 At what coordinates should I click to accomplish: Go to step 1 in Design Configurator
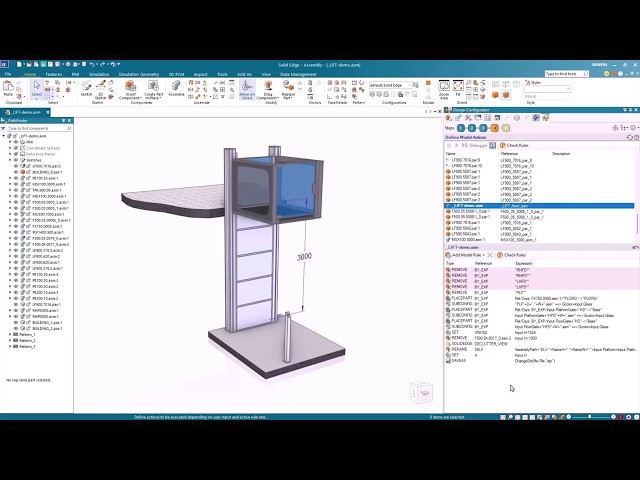tap(461, 128)
